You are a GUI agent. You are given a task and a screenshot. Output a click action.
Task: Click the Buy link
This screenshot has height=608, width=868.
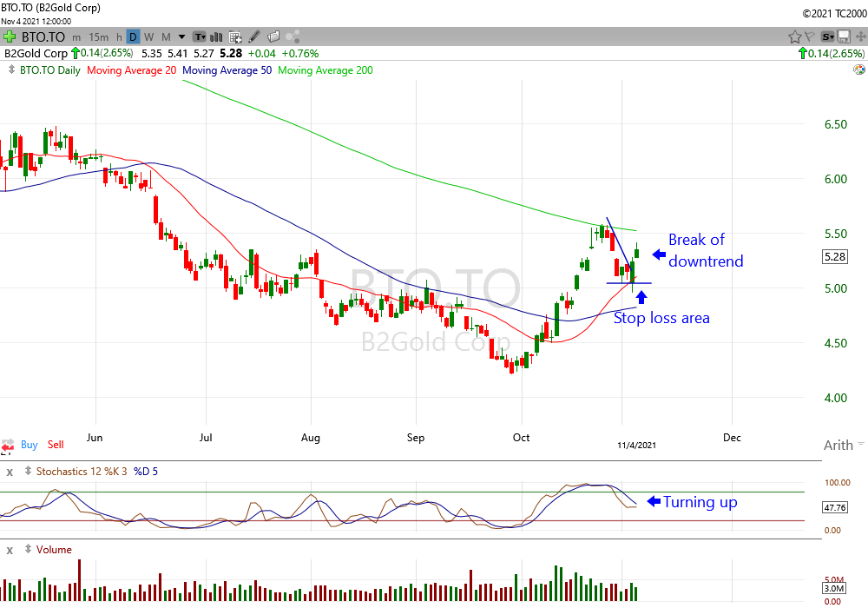click(30, 445)
